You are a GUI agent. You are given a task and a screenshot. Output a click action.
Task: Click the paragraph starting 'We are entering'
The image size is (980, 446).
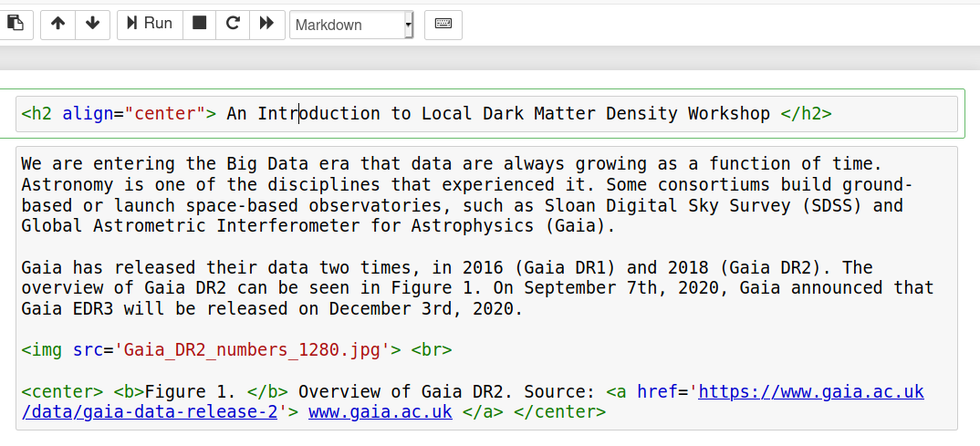click(467, 195)
